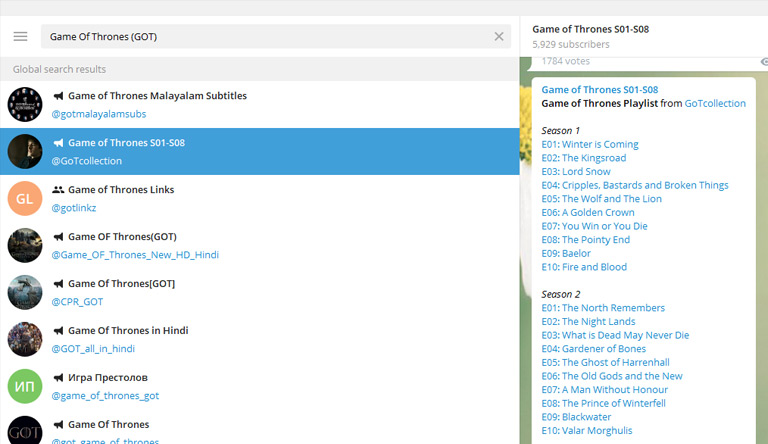
Task: Open episode E02: The Night Lands
Action: tap(588, 322)
